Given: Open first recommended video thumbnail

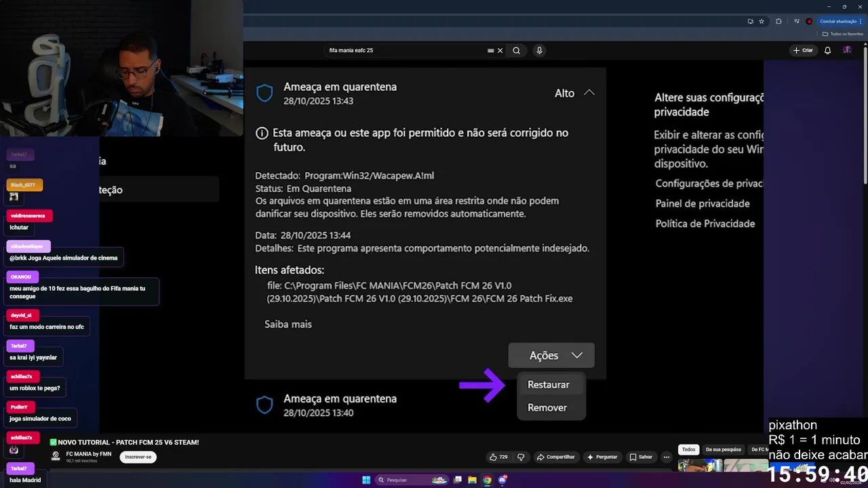Looking at the screenshot, I should tap(700, 465).
